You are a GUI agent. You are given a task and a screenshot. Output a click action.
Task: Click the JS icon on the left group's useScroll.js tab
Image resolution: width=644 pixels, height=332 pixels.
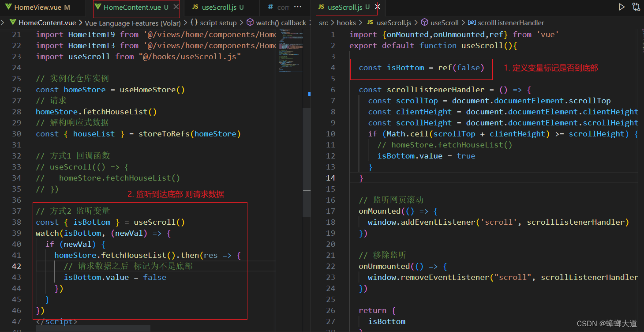coord(195,8)
